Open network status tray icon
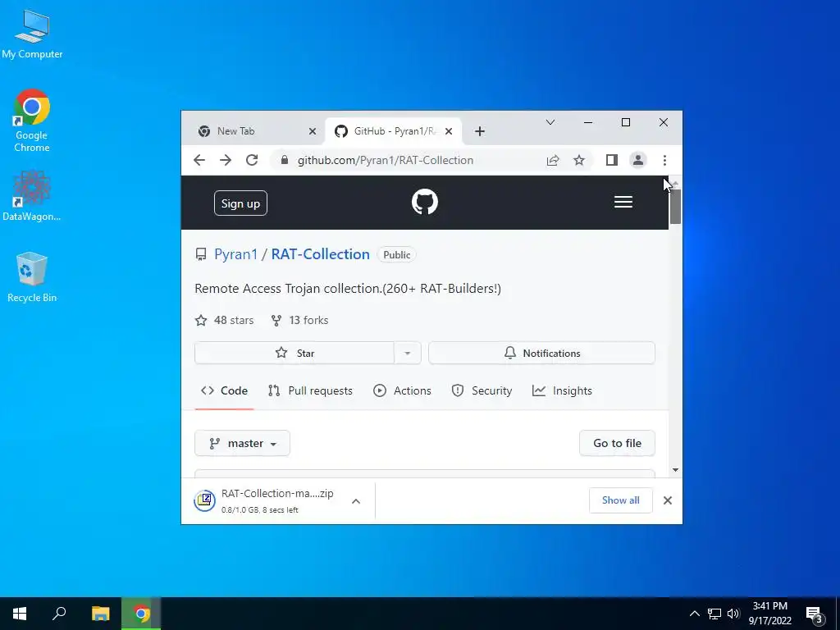Screen dimensions: 840x630 (714, 614)
